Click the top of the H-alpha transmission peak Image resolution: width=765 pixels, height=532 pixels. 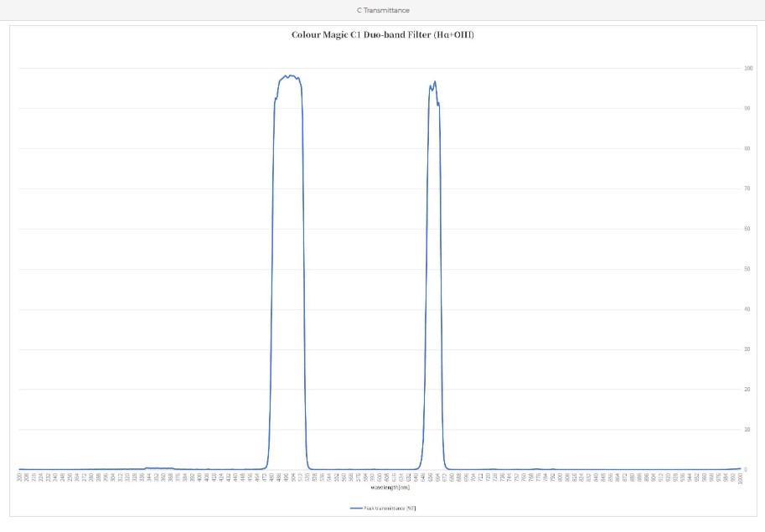435,82
